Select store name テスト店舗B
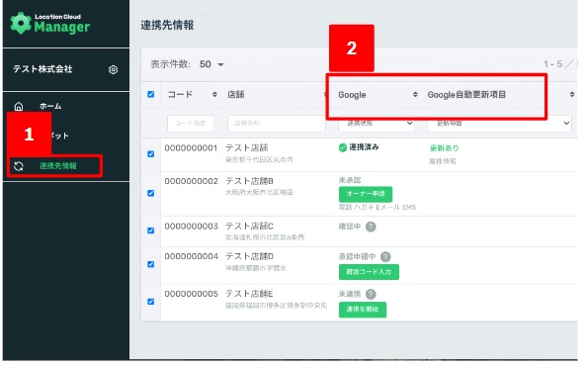The width and height of the screenshot is (588, 366). point(249,181)
